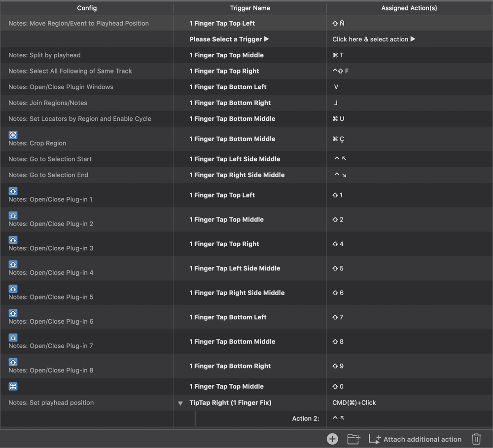
Task: Click 1 Finger Tap Bottom Left in the V row
Action: pyautogui.click(x=228, y=87)
